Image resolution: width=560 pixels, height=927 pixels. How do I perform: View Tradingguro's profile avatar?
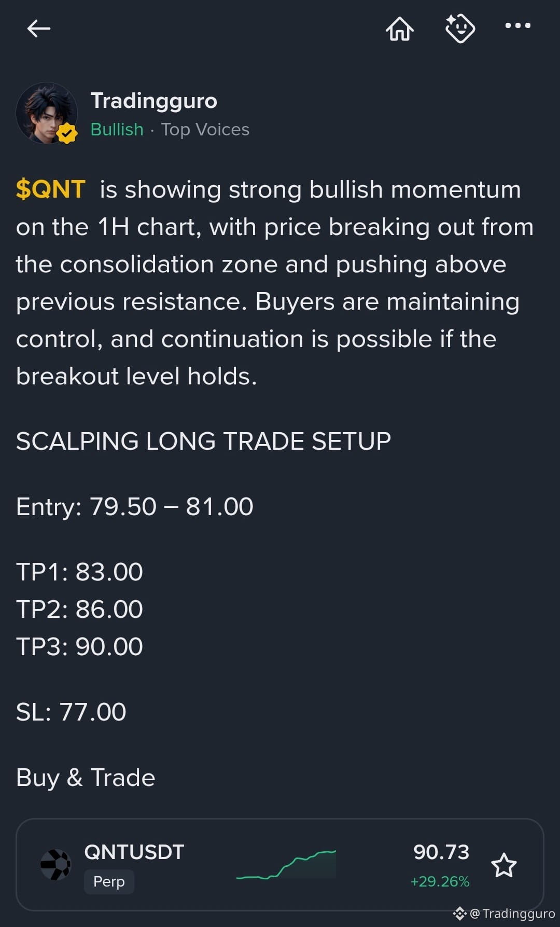pyautogui.click(x=47, y=113)
